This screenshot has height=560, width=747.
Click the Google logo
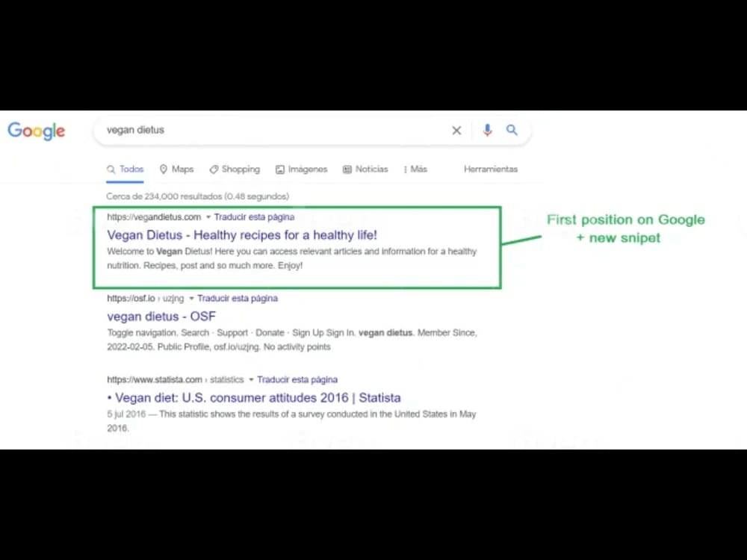[36, 131]
